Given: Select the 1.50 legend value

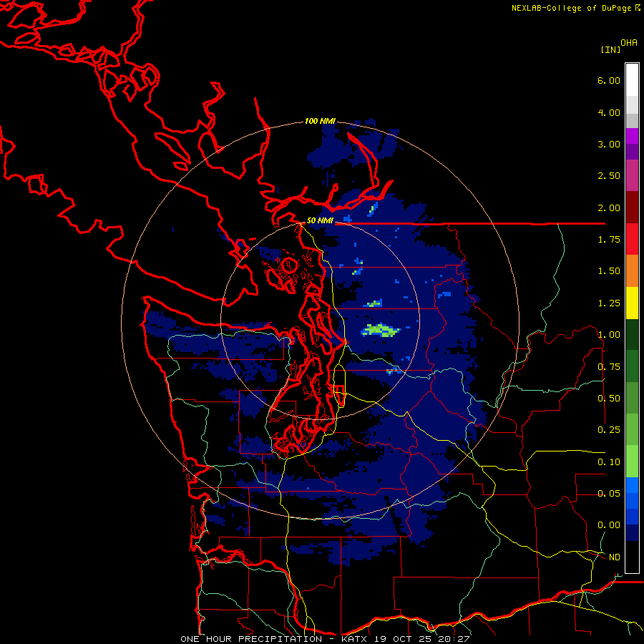Looking at the screenshot, I should [x=609, y=271].
